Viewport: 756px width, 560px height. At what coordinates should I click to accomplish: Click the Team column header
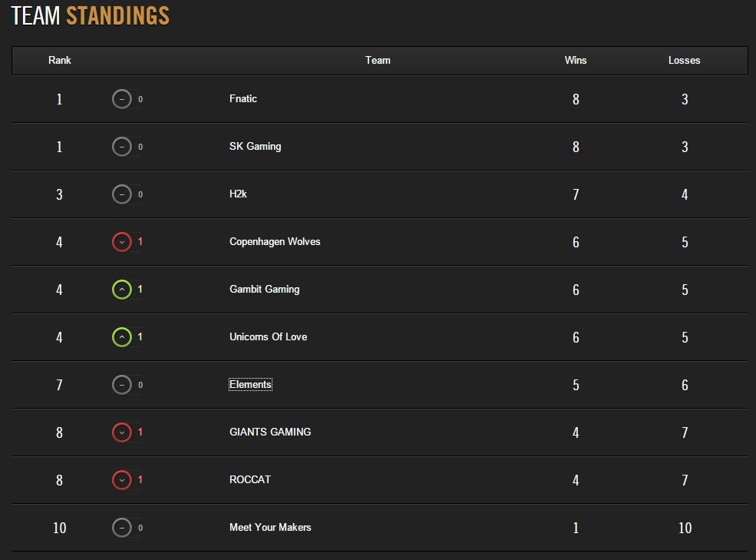coord(378,60)
